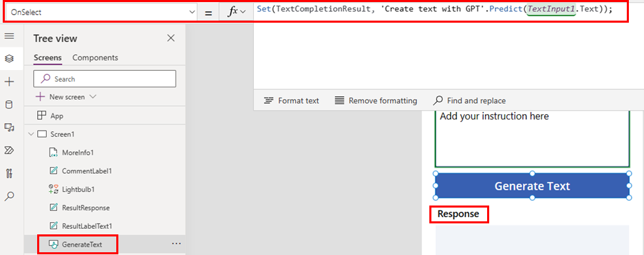The image size is (644, 255).
Task: Select MoreInfo1 in the tree view
Action: point(78,153)
